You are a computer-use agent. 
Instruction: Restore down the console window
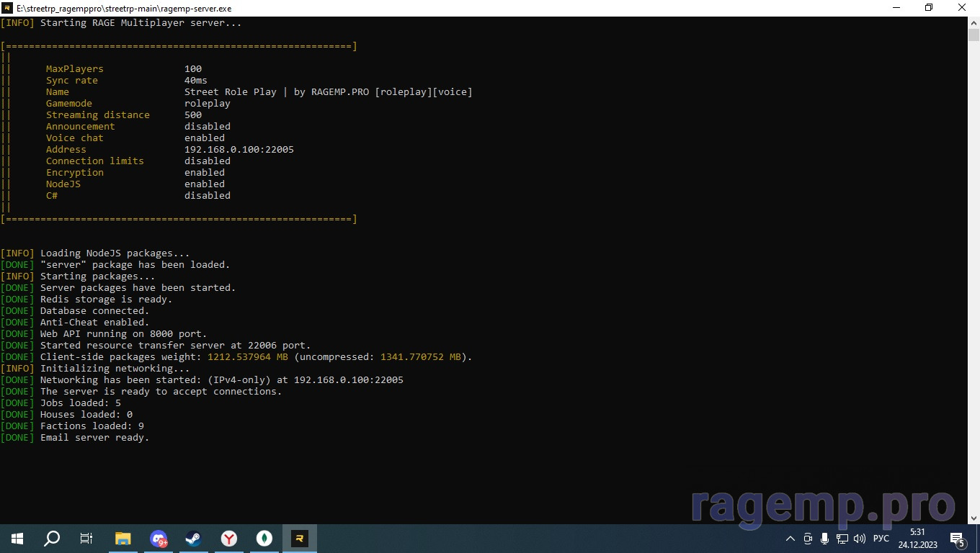pyautogui.click(x=930, y=8)
